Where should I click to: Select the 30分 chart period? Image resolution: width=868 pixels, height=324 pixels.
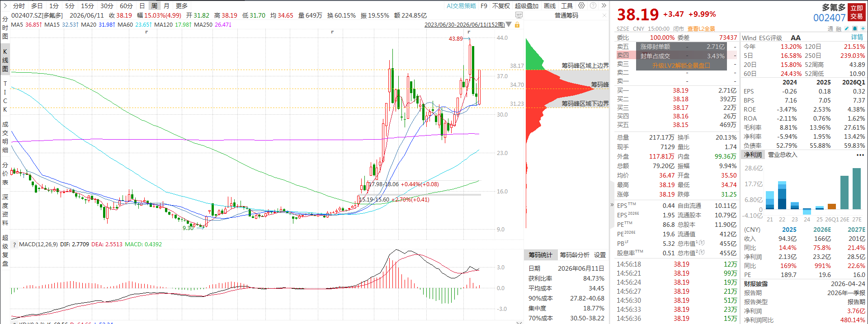coord(107,6)
